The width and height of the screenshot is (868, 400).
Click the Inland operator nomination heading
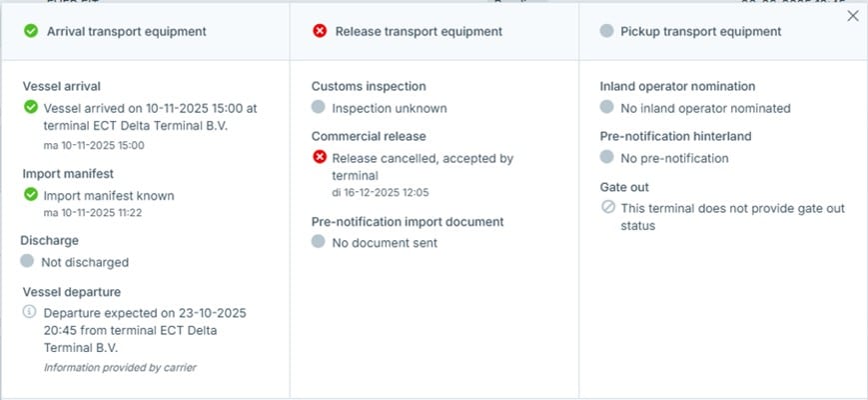tap(677, 86)
